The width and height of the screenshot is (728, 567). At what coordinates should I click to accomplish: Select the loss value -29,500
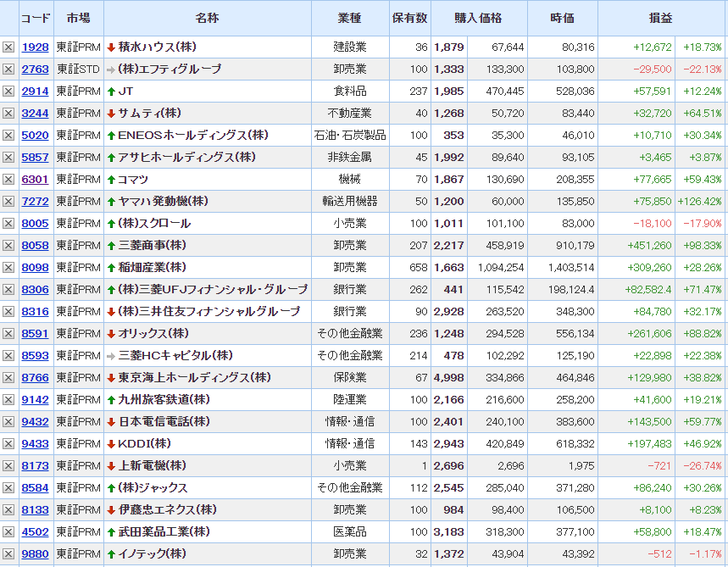coord(653,69)
